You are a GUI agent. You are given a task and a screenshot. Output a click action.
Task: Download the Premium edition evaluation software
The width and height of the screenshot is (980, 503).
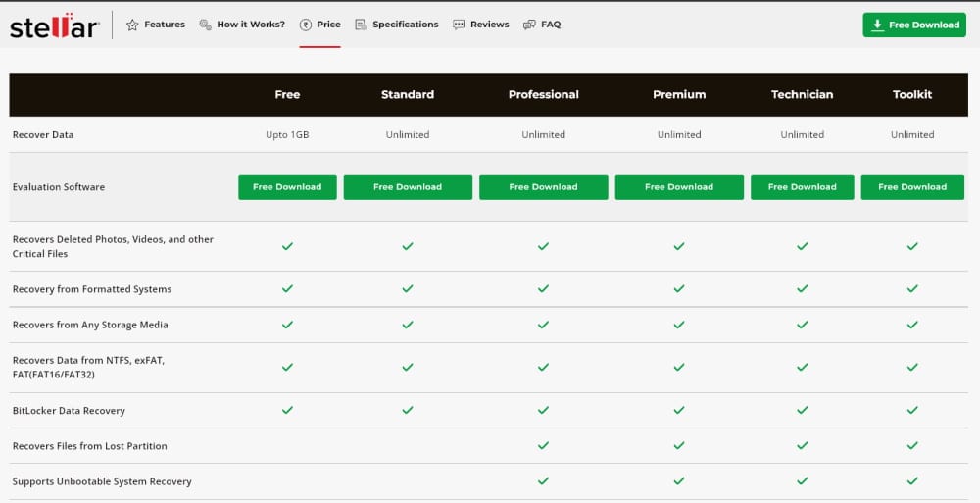tap(679, 187)
